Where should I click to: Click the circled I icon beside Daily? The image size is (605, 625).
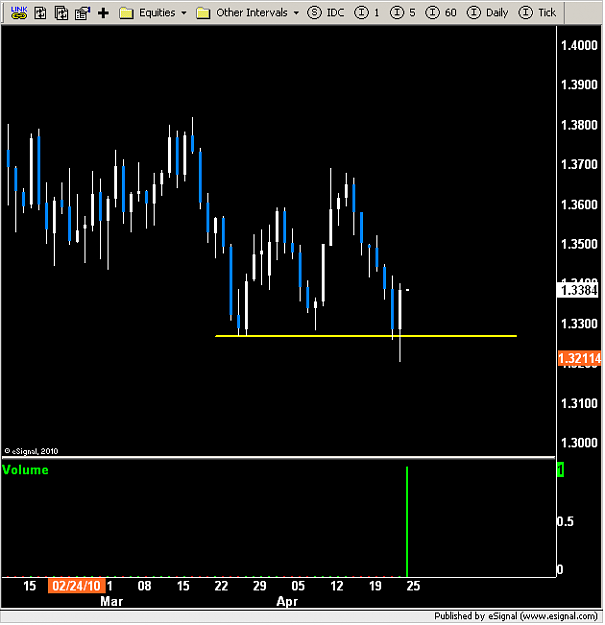[473, 13]
